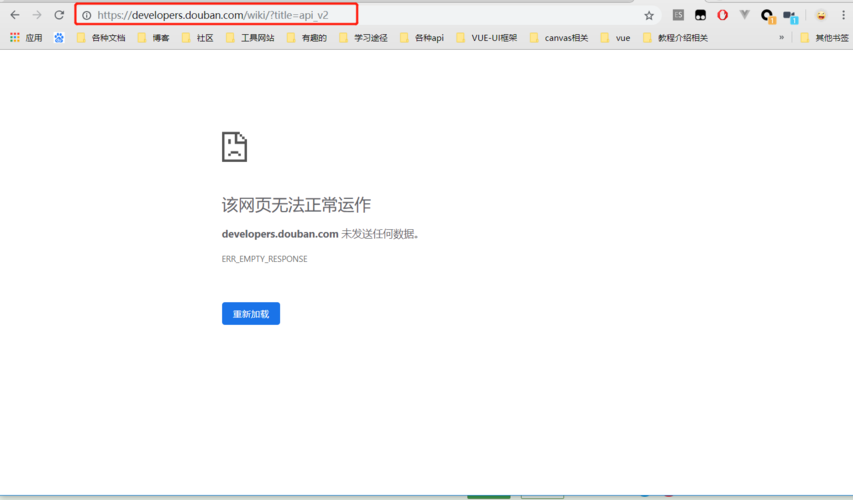Open the vue bookmark folder

pos(615,38)
